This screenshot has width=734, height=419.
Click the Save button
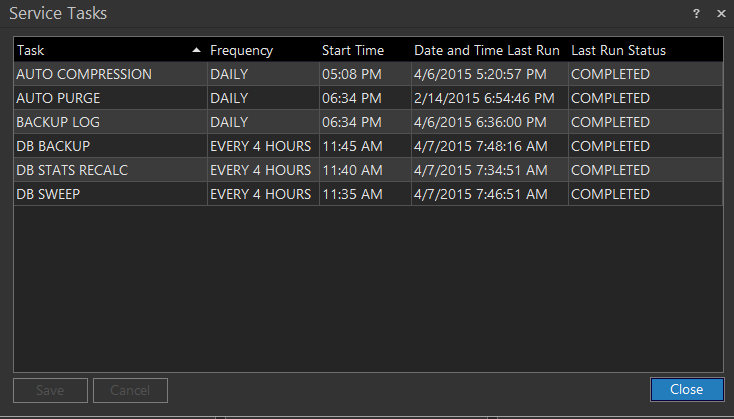pyautogui.click(x=51, y=390)
